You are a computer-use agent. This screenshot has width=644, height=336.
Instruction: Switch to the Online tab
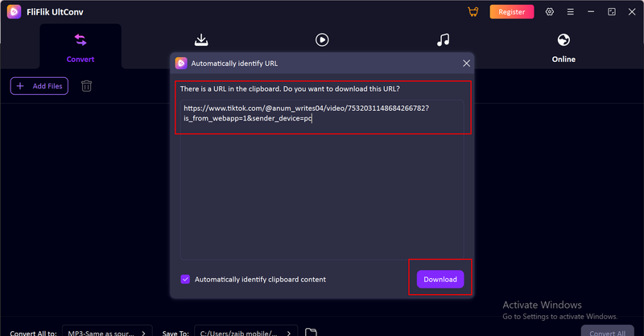[x=563, y=47]
